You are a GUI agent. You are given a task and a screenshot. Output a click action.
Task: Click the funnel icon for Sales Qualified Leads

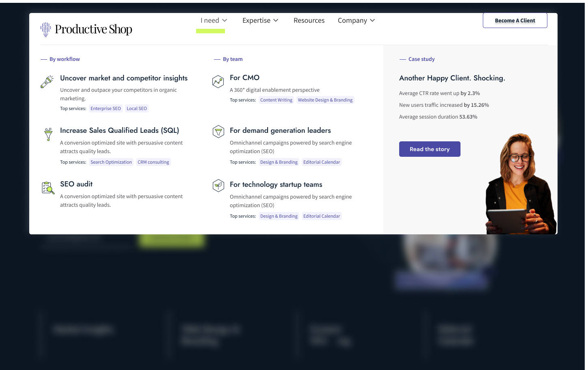(48, 134)
